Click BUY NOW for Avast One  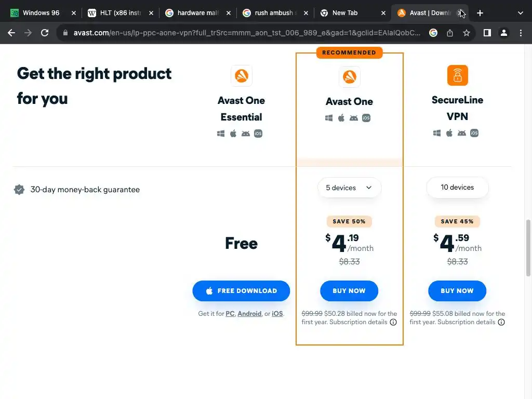coord(349,291)
